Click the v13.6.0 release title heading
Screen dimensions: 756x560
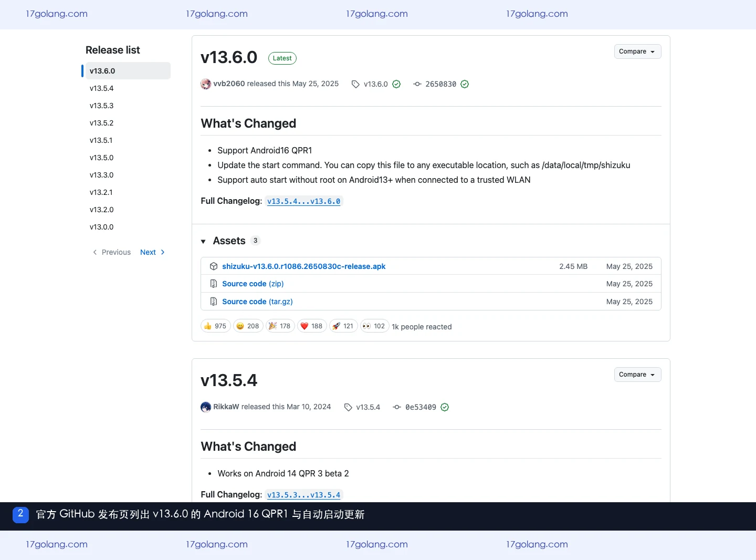click(x=229, y=57)
